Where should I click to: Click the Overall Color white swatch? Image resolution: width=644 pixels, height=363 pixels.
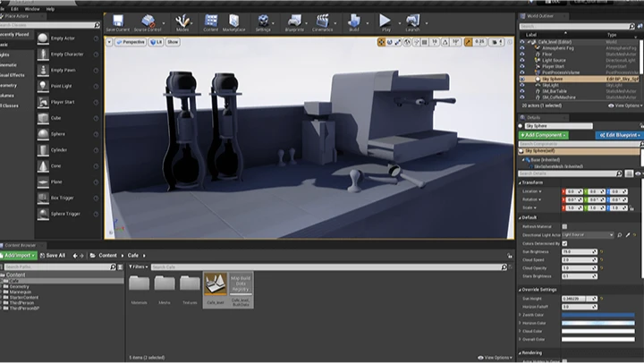[x=598, y=340]
